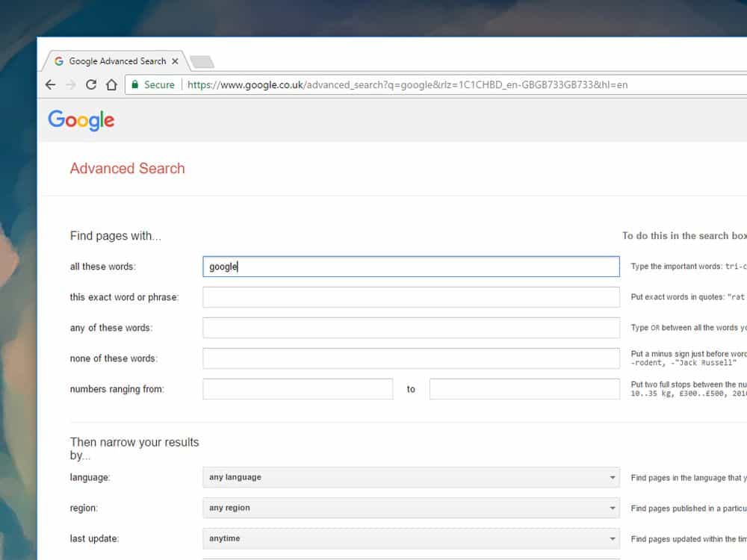Viewport: 747px width, 560px height.
Task: Reload the page with refresh icon
Action: coord(91,85)
